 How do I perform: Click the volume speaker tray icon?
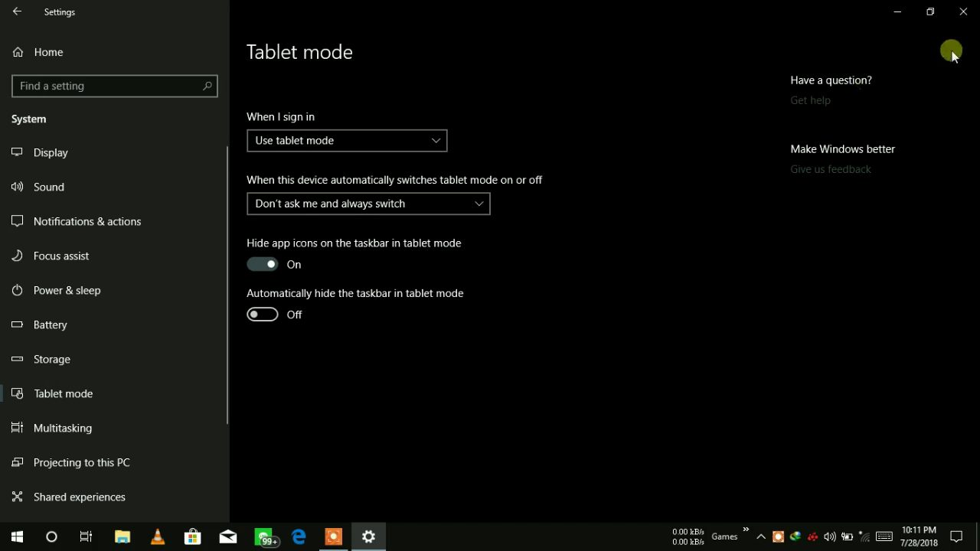830,536
